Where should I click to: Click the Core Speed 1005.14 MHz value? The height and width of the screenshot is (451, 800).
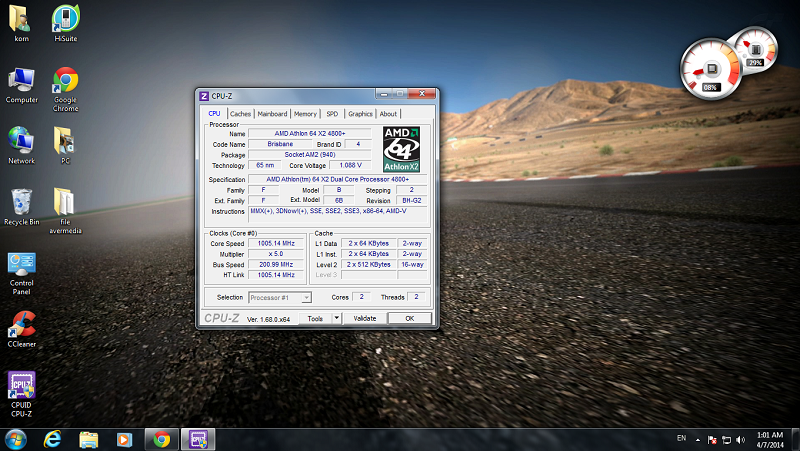276,244
